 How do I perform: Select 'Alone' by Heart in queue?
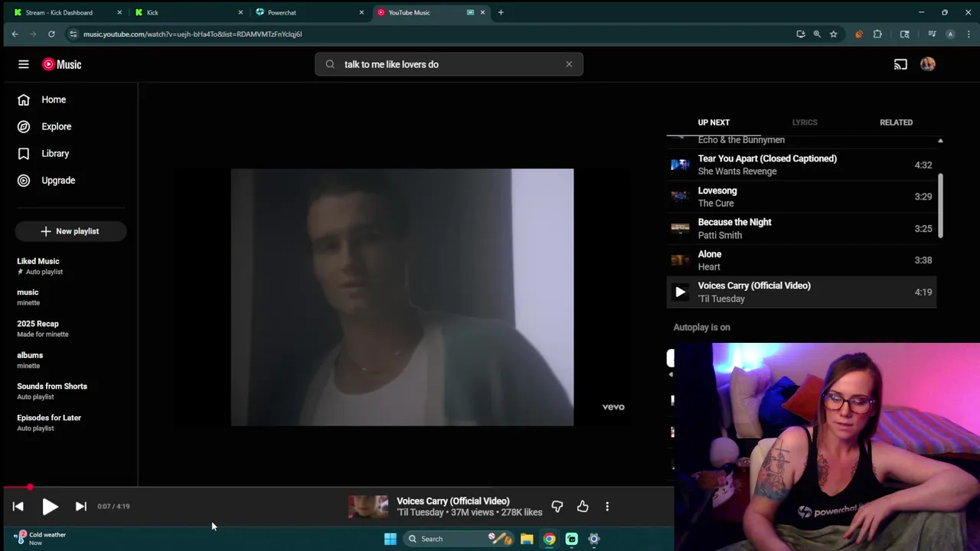click(x=802, y=260)
